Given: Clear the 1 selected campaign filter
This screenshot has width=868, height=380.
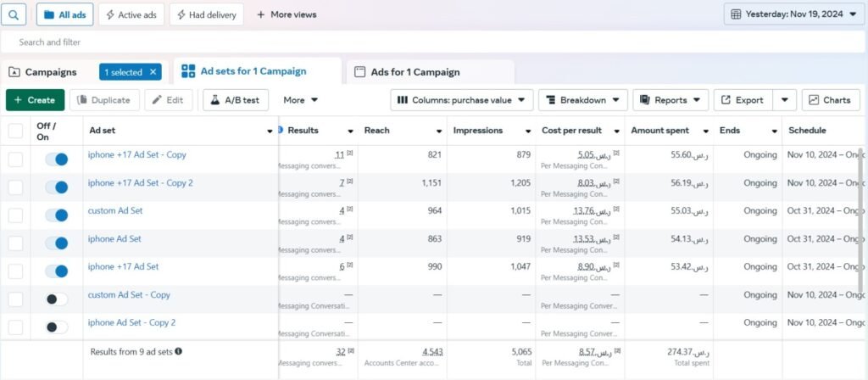Looking at the screenshot, I should click(x=153, y=72).
